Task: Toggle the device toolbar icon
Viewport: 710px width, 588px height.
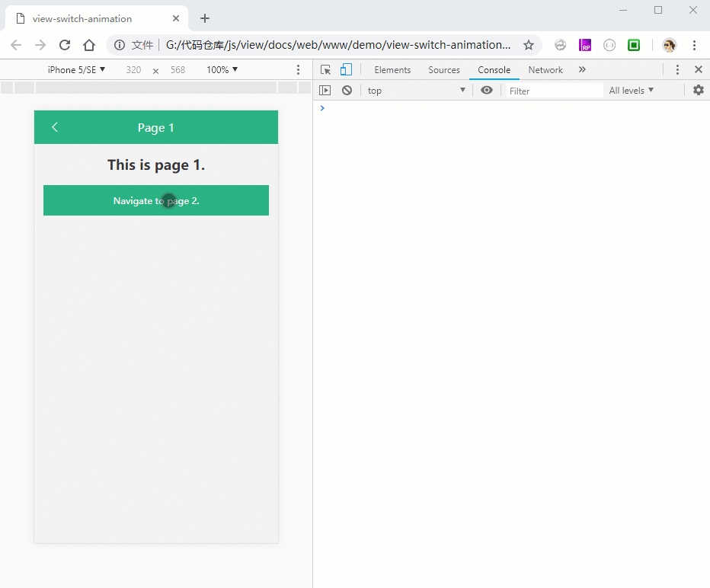Action: pos(346,70)
